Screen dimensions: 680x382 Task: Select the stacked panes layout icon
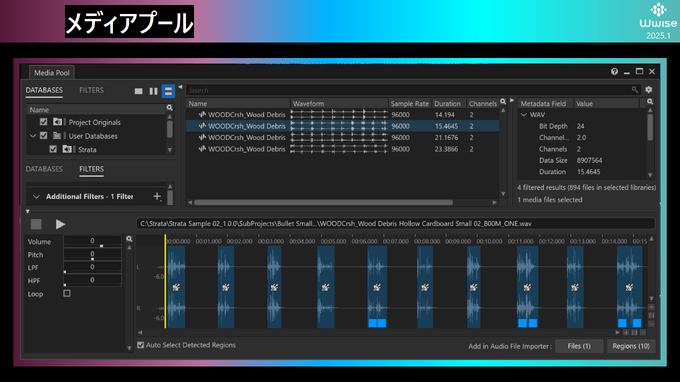coord(168,91)
